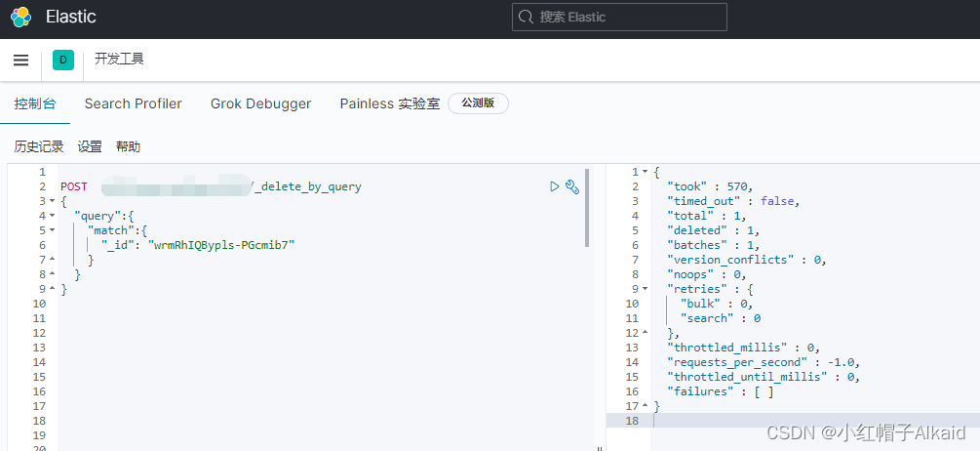Image resolution: width=980 pixels, height=451 pixels.
Task: Click the "_id" key in editor
Action: pos(118,245)
